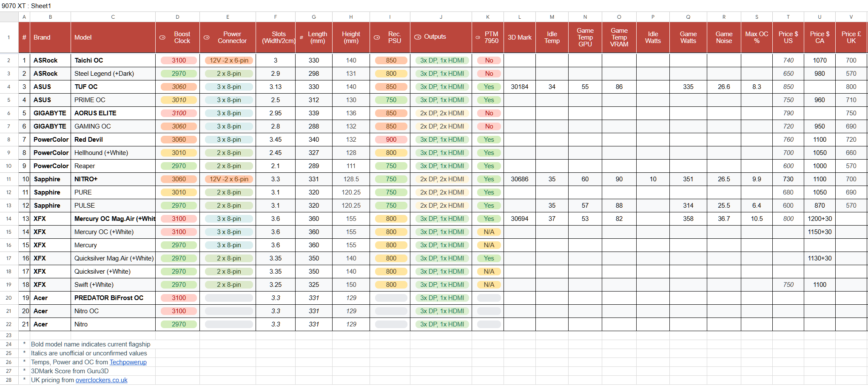This screenshot has height=389, width=868.
Task: Select the height value 128.5
Action: tap(351, 179)
